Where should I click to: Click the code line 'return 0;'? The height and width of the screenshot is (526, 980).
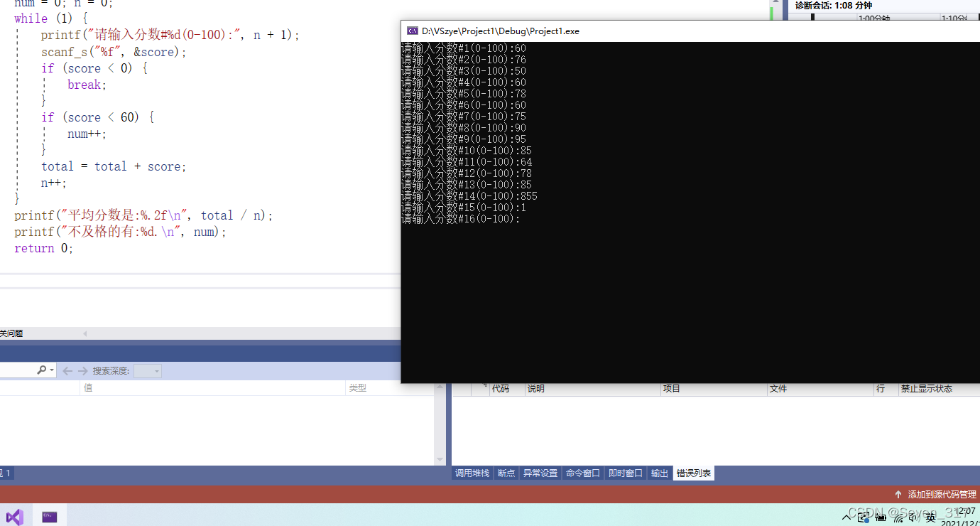(44, 248)
